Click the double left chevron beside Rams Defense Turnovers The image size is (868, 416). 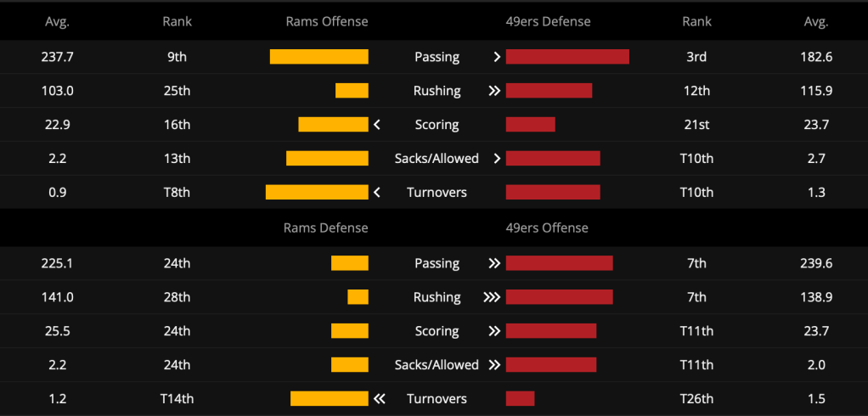(x=379, y=399)
